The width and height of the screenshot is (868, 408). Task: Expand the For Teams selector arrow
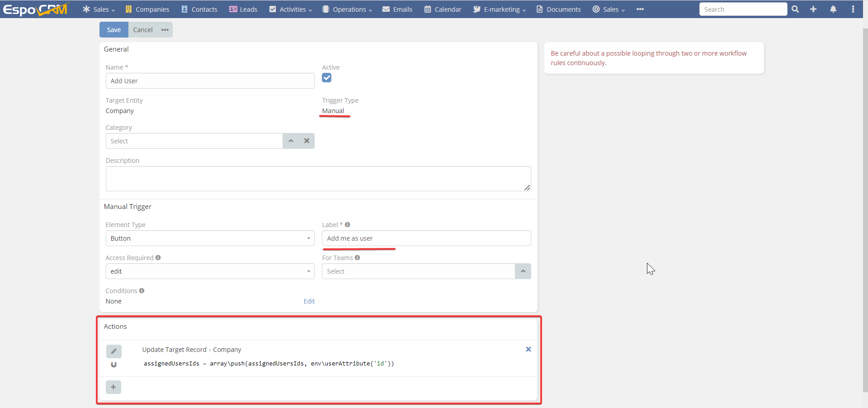point(523,271)
